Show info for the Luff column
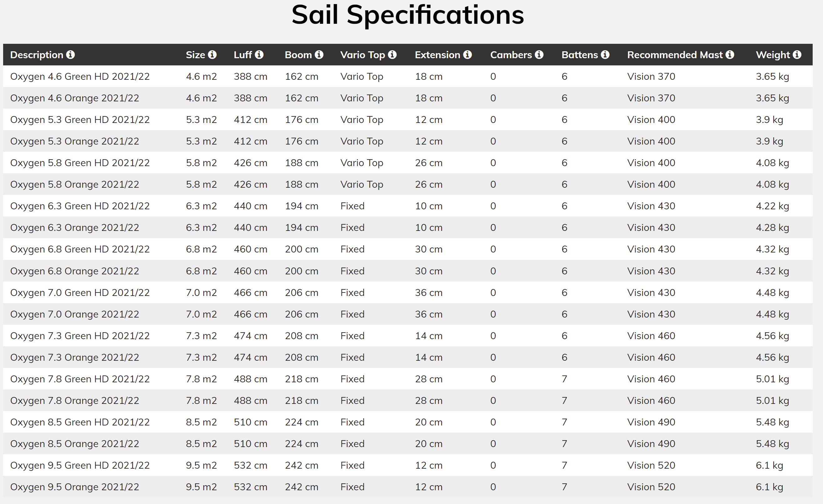Screen dimensions: 823x504 [259, 54]
